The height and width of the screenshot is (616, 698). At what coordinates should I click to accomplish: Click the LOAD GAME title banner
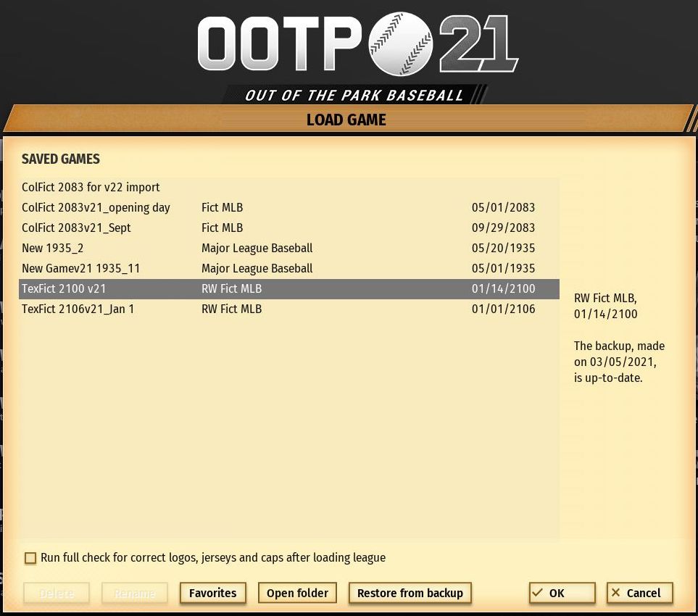[346, 120]
